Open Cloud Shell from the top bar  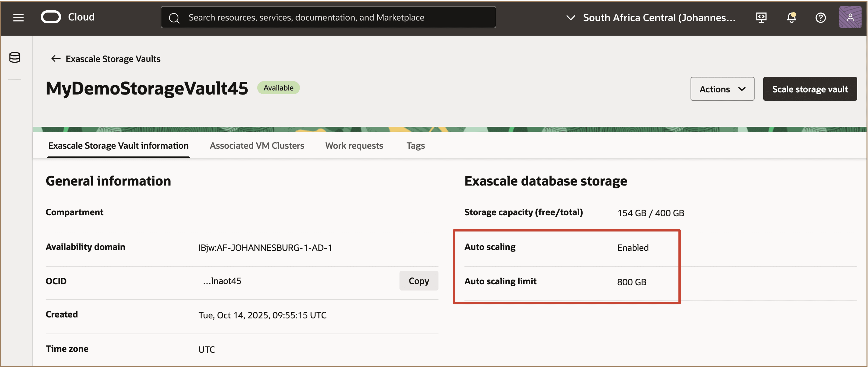pos(761,17)
